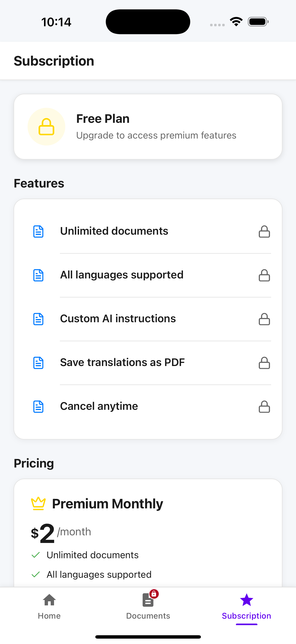Tap the document icon next to Unlimited documents
The image size is (296, 644).
click(38, 231)
